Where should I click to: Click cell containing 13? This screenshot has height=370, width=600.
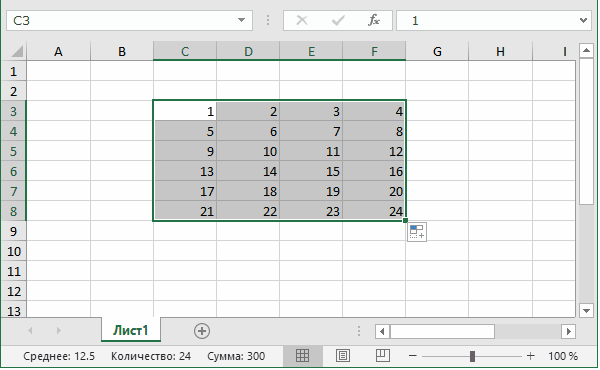point(185,171)
